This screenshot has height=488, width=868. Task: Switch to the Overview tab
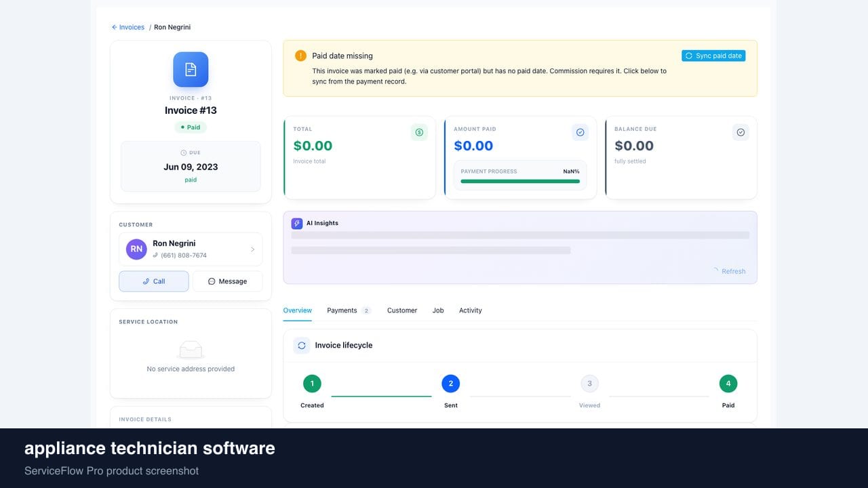click(298, 310)
